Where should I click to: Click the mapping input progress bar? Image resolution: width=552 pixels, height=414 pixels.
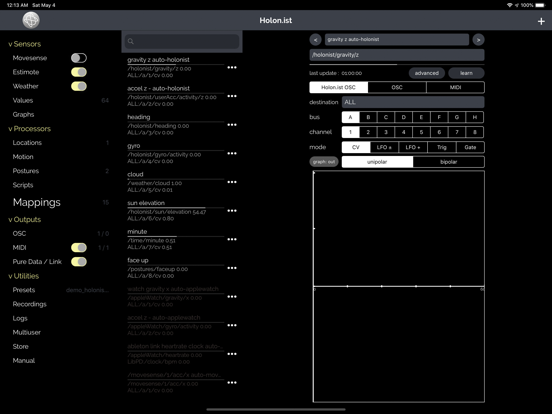[397, 65]
